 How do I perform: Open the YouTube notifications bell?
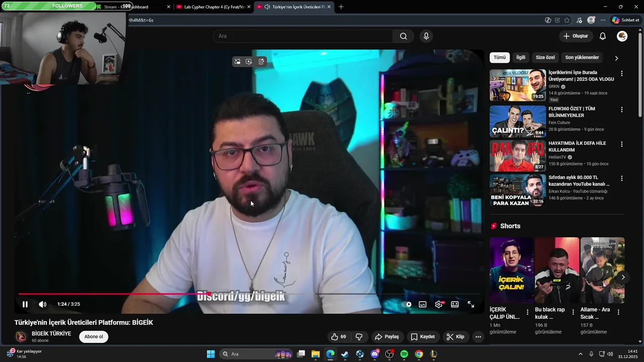point(603,36)
